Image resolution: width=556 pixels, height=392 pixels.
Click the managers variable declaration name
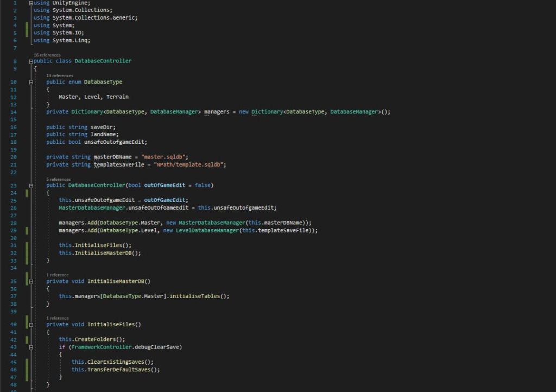click(217, 112)
